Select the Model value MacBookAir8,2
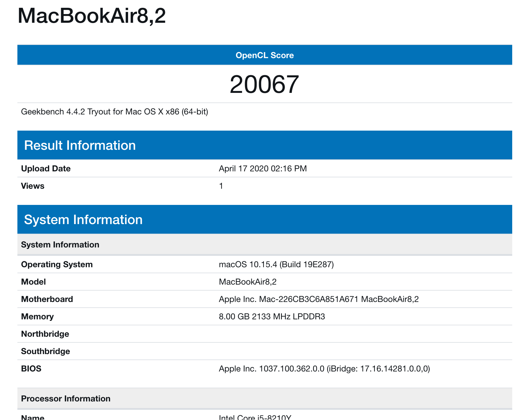 (248, 282)
